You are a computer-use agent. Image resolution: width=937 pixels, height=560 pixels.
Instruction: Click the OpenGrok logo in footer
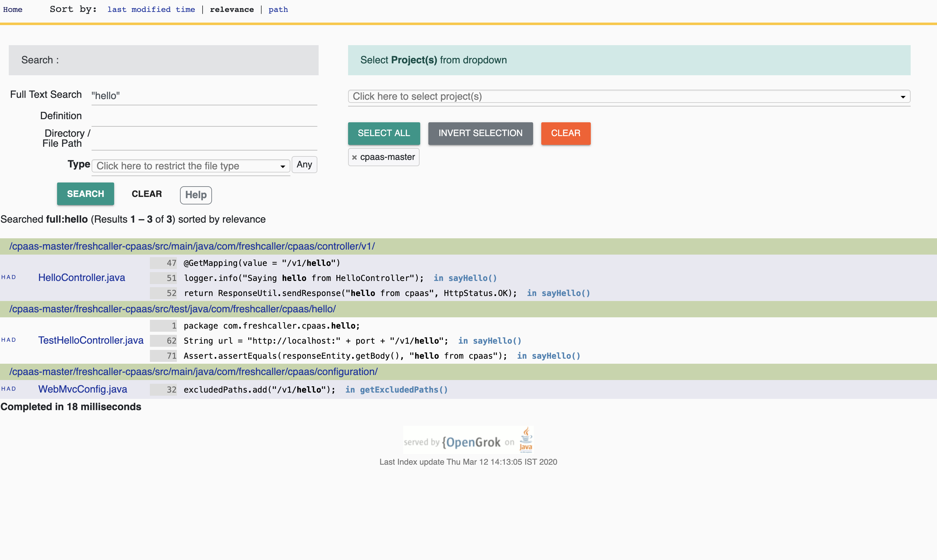click(471, 442)
